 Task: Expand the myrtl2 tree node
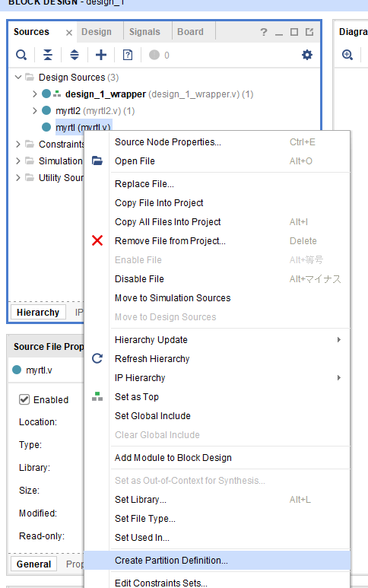[x=34, y=110]
